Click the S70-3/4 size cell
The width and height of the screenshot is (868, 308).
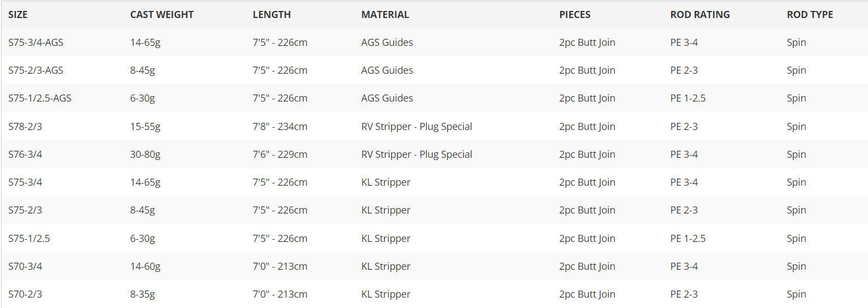tap(25, 266)
